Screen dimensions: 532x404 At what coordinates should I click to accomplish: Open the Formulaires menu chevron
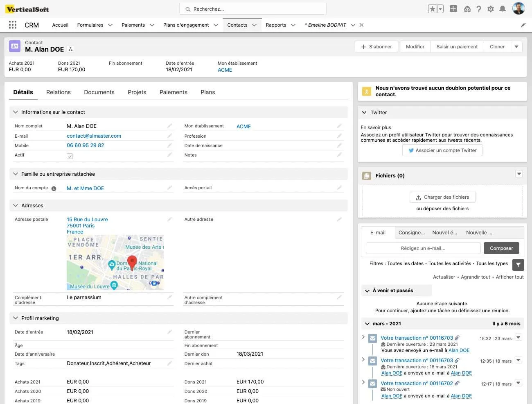coord(110,25)
